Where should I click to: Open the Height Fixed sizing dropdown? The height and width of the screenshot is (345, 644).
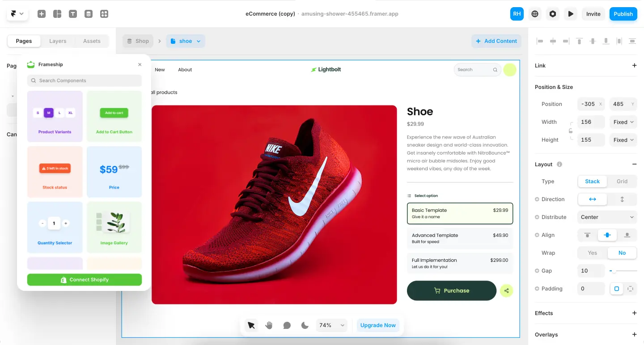point(623,140)
